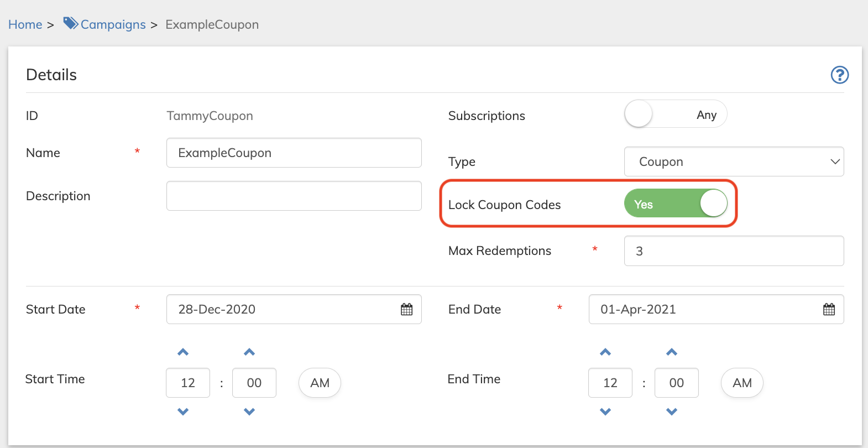
Task: Toggle the Subscriptions Any switch
Action: (676, 114)
